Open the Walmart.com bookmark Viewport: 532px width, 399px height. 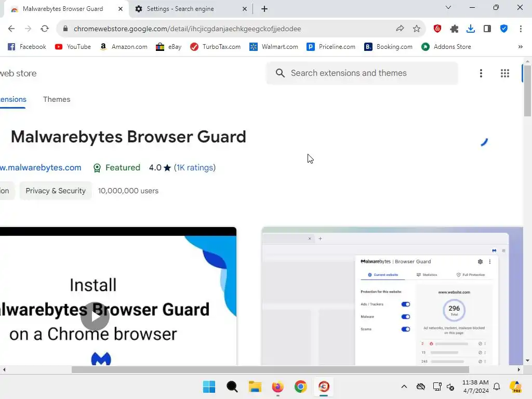point(273,47)
